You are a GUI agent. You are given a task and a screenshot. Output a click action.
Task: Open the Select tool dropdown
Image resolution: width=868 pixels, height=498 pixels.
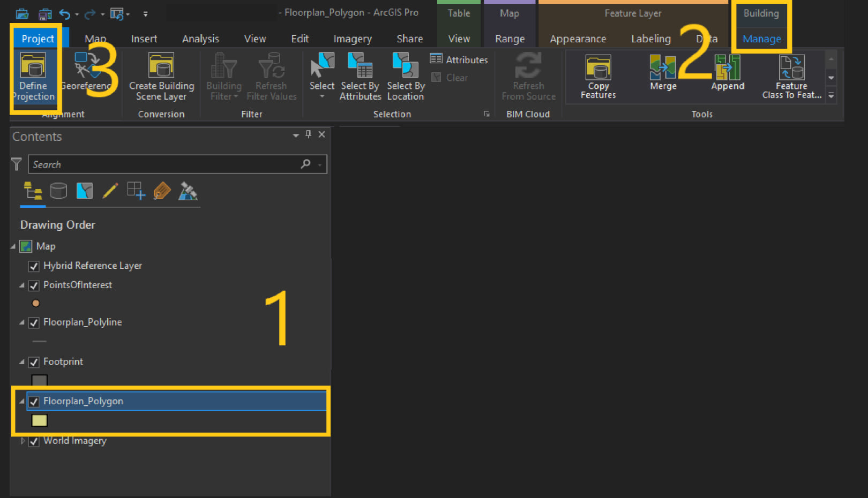322,95
